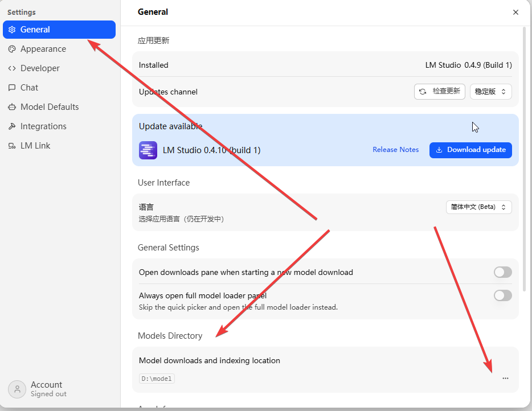Click the palette icon for Appearance
Image resolution: width=532 pixels, height=411 pixels.
[12, 49]
